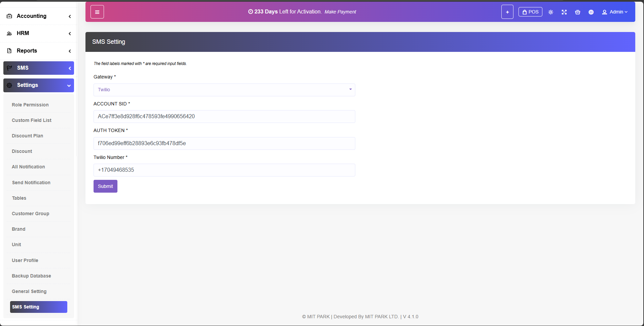Toggle fullscreen with the expand-arrows icon
This screenshot has height=326, width=644.
pos(564,12)
